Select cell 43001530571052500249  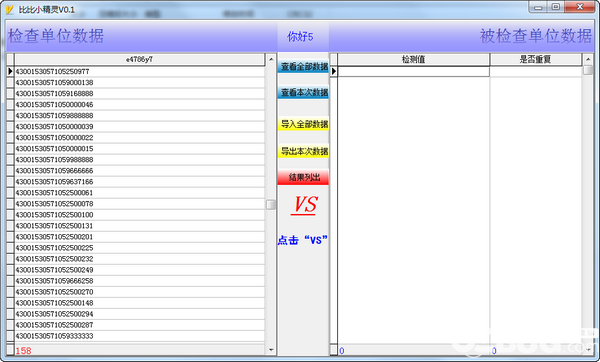[x=140, y=270]
